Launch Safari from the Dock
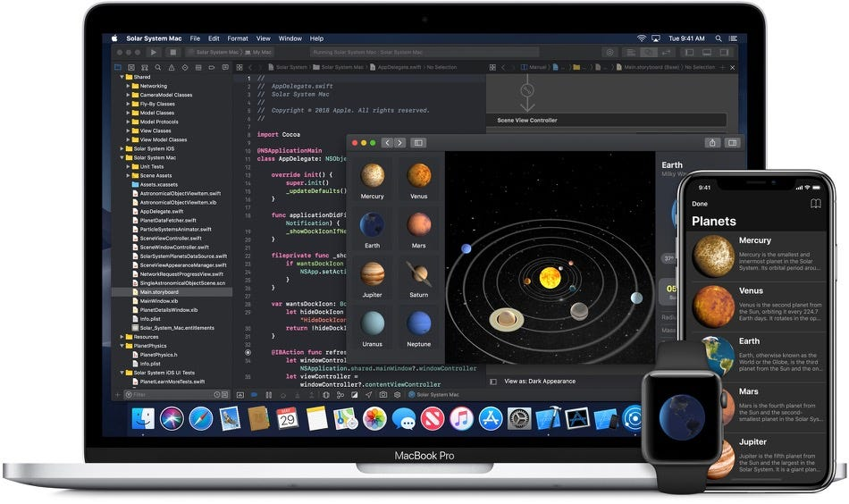The image size is (849, 504). pos(201,419)
